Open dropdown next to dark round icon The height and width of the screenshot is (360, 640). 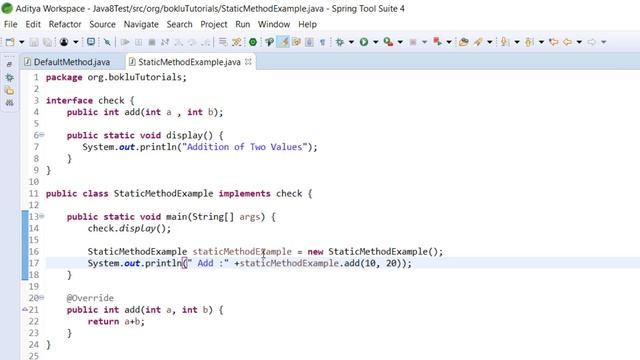76,42
